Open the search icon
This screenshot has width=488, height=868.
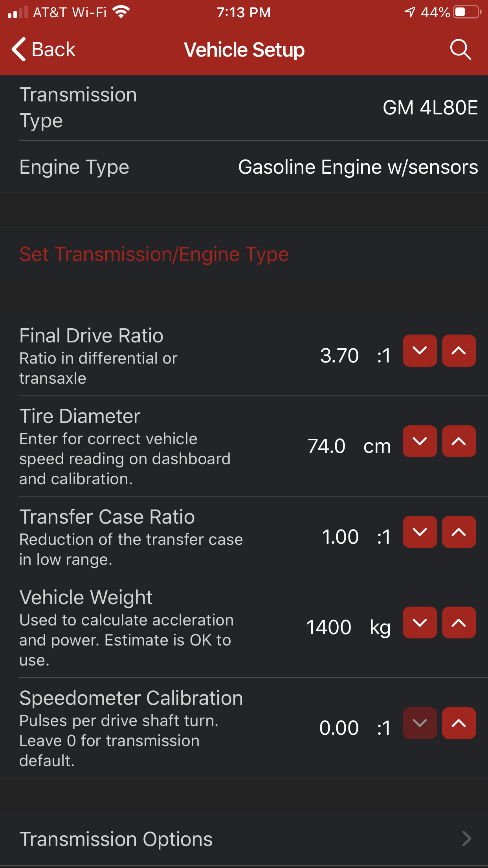(x=460, y=49)
